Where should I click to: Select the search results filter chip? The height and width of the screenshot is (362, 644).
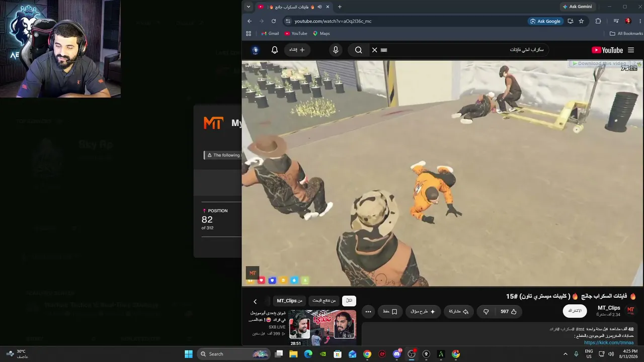click(x=324, y=301)
